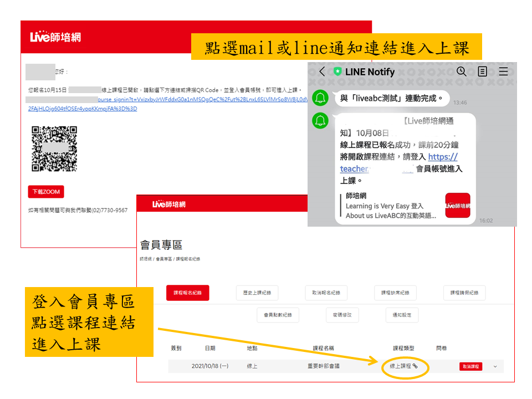Screen dimensions: 532x399
Task: Open the 課程缺席紀錄 tab
Action: click(395, 293)
